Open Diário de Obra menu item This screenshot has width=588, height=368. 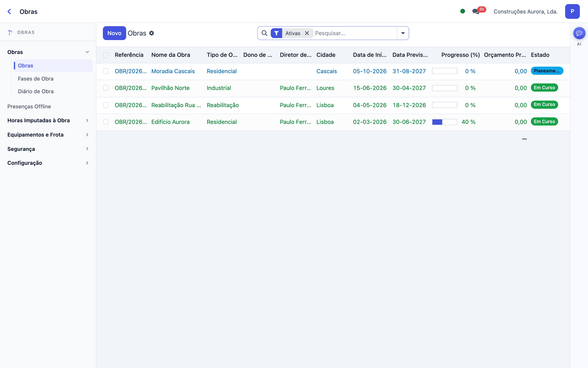[x=36, y=91]
